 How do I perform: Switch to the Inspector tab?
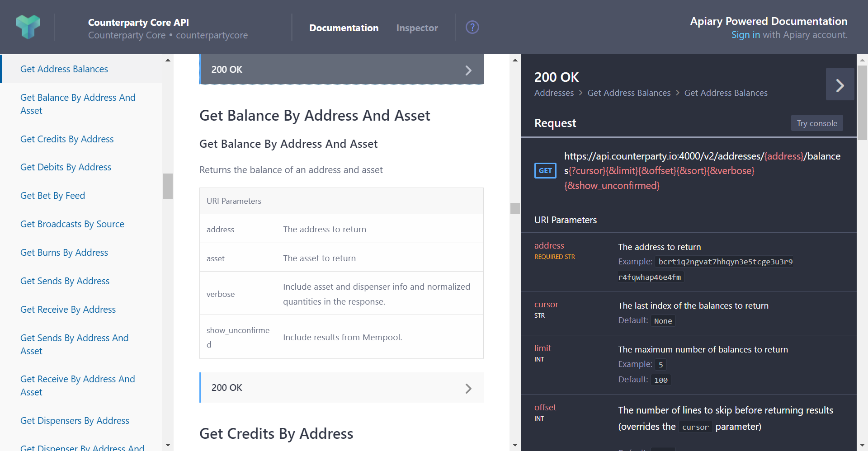point(417,28)
